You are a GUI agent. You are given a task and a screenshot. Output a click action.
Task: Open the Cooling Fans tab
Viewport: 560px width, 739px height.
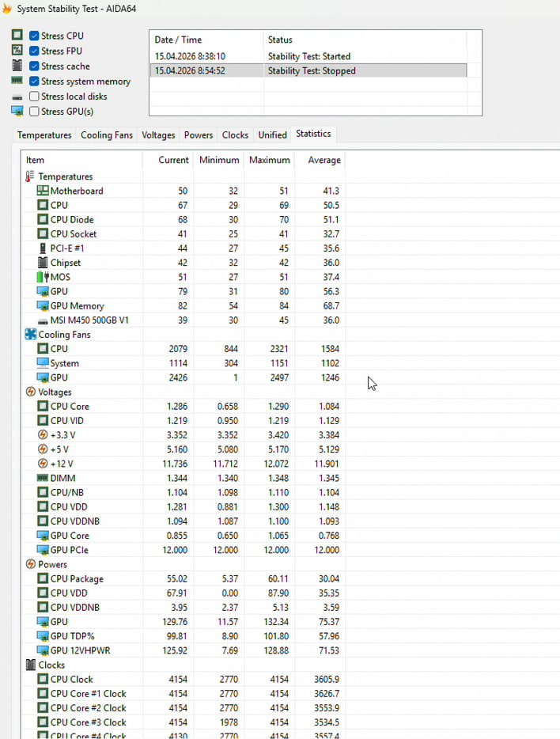(x=107, y=135)
